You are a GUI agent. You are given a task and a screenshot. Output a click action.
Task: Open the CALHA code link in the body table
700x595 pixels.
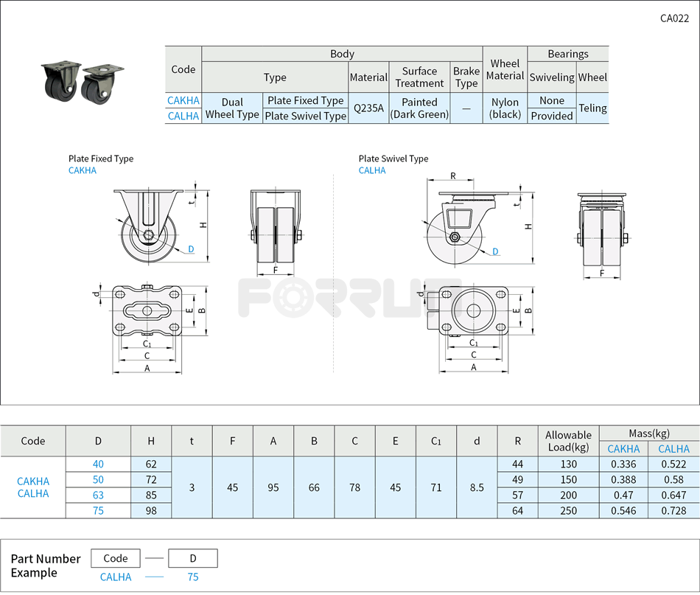pos(183,116)
